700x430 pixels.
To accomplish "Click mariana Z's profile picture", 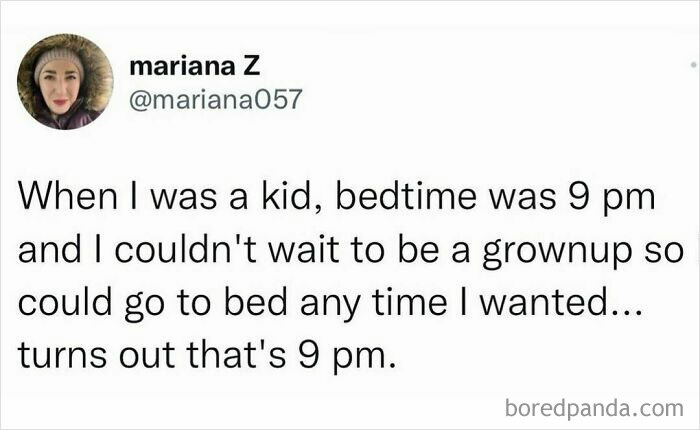I will pyautogui.click(x=65, y=82).
